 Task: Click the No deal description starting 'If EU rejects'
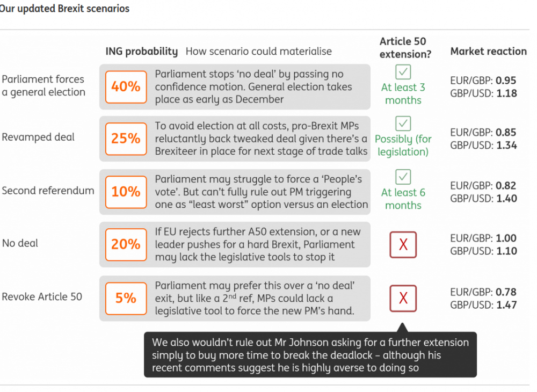(x=258, y=244)
